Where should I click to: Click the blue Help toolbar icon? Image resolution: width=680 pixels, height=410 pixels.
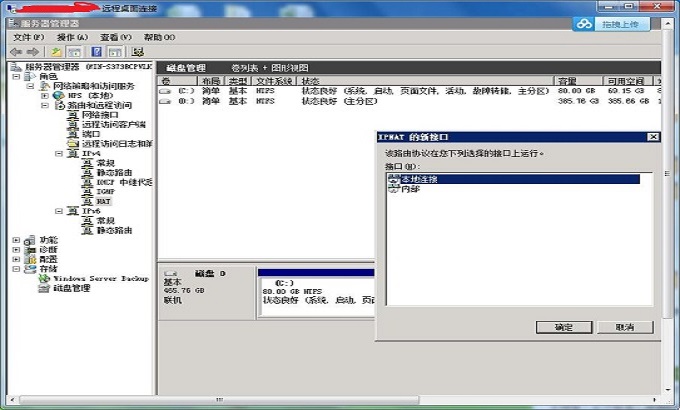[x=97, y=51]
